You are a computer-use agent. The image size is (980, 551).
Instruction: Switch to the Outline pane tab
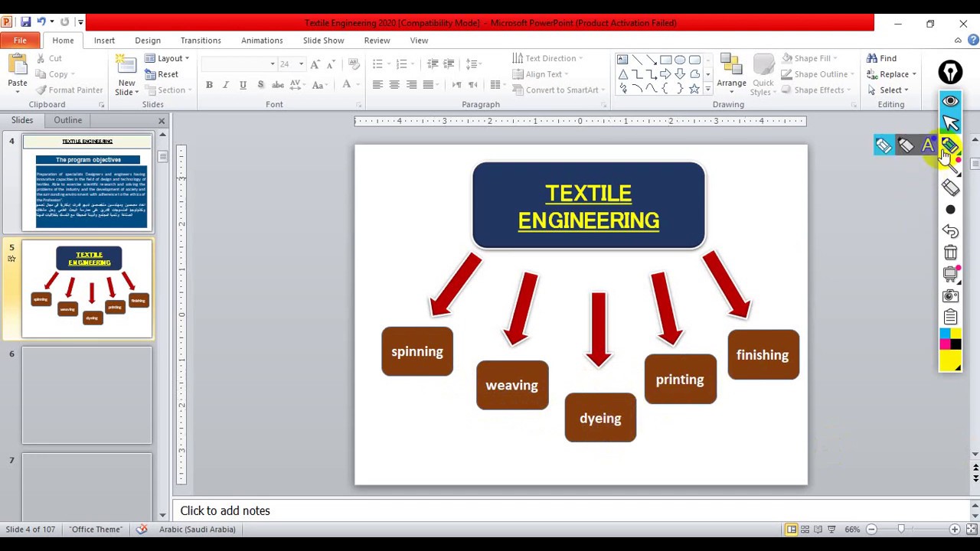pyautogui.click(x=67, y=120)
